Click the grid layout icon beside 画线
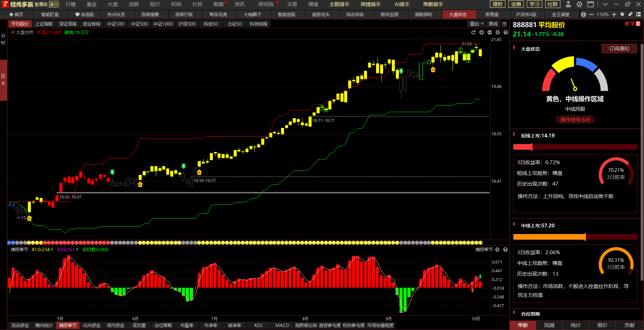 click(x=504, y=24)
